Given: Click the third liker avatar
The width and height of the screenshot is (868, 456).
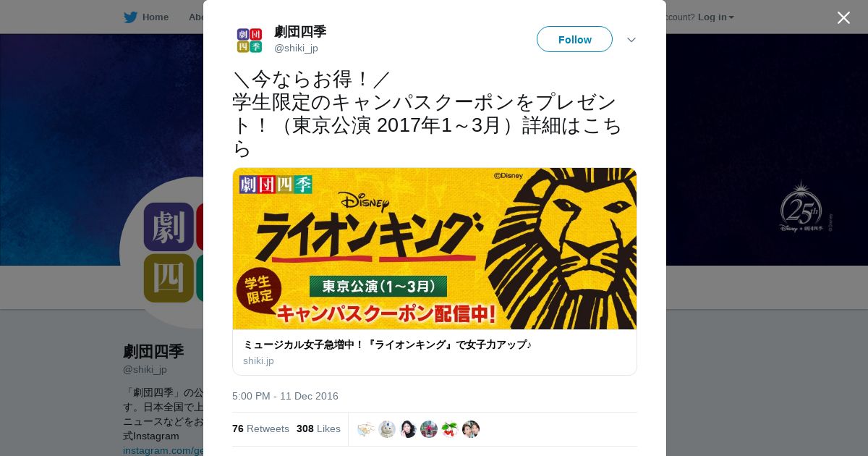Looking at the screenshot, I should click(408, 429).
